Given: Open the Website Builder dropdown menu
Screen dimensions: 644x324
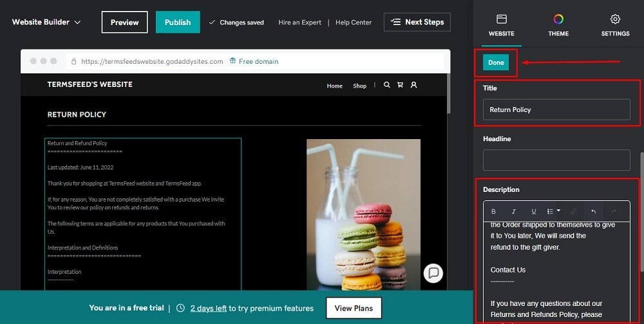Looking at the screenshot, I should click(x=46, y=22).
